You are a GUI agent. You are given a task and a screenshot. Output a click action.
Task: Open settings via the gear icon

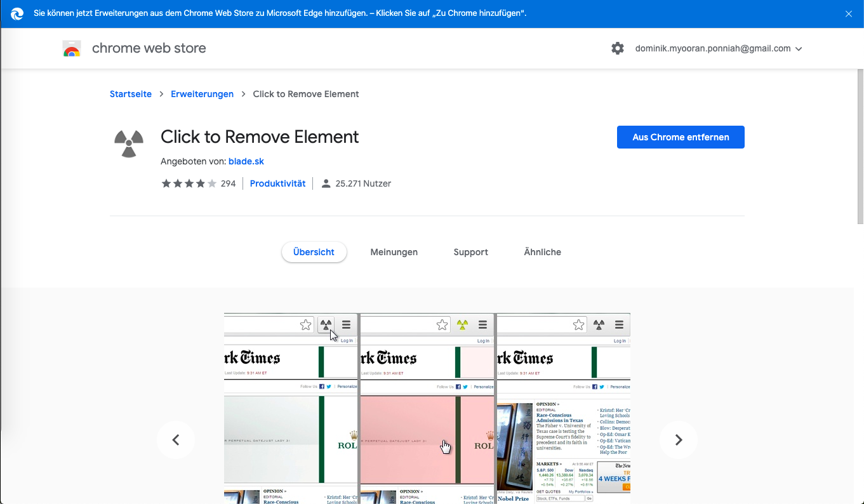point(618,48)
